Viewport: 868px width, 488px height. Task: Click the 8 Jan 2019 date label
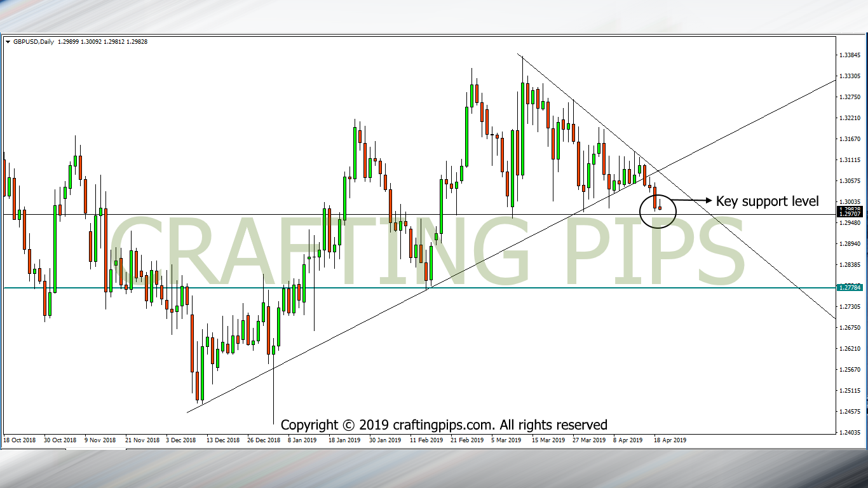coord(302,440)
